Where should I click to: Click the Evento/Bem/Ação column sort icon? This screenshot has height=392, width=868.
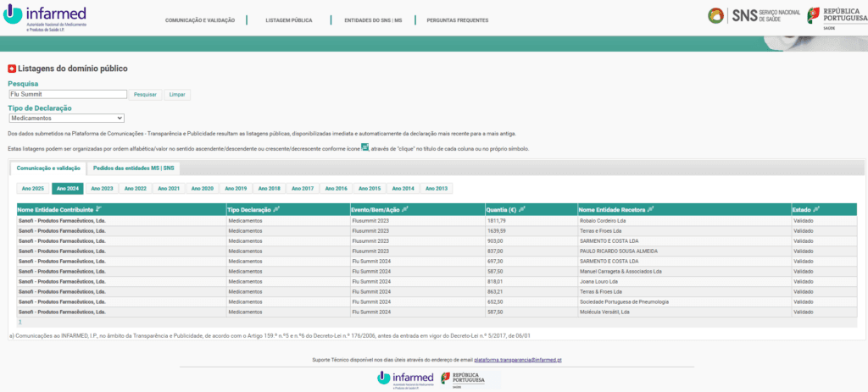[x=404, y=209]
